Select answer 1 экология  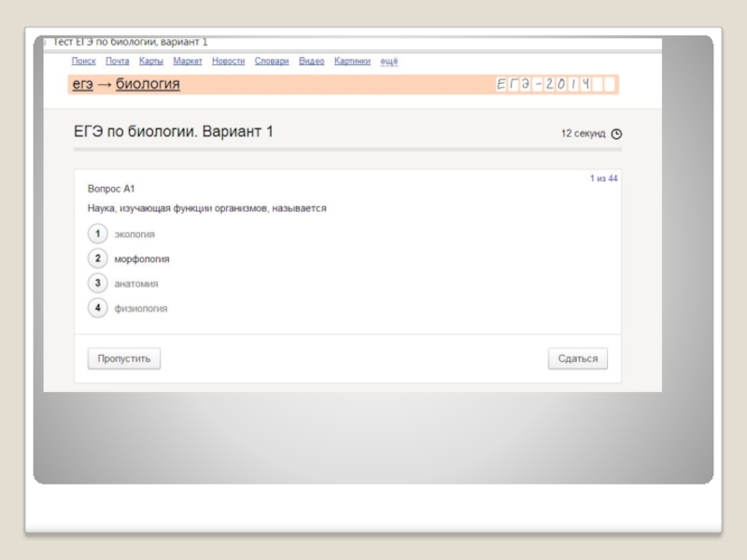click(x=98, y=233)
